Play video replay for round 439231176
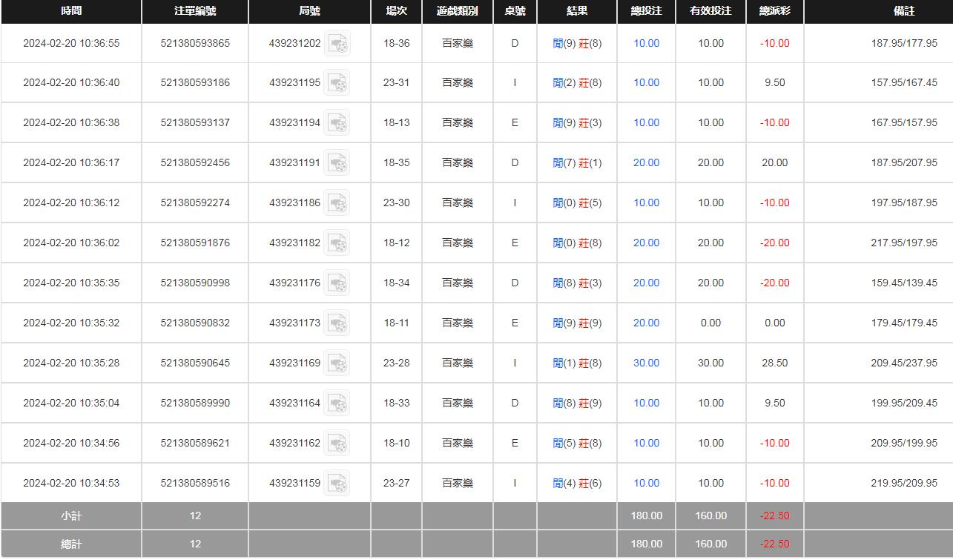 point(337,283)
